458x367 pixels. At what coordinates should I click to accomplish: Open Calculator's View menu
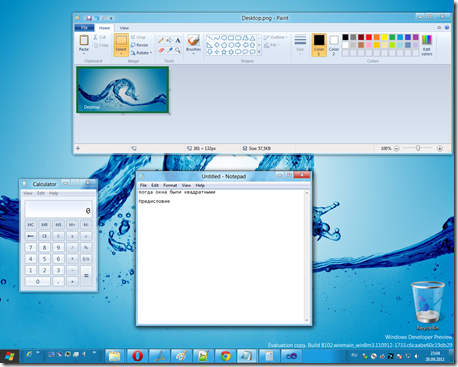[28, 193]
